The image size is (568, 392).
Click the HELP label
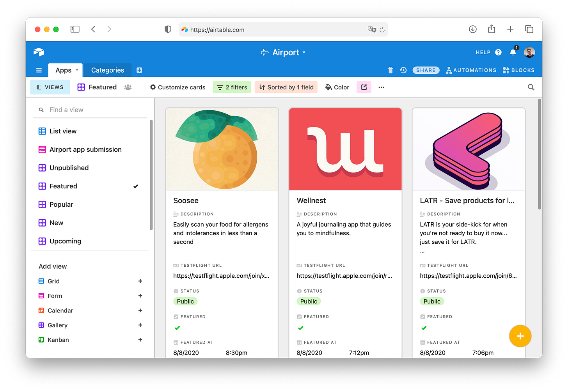point(483,52)
